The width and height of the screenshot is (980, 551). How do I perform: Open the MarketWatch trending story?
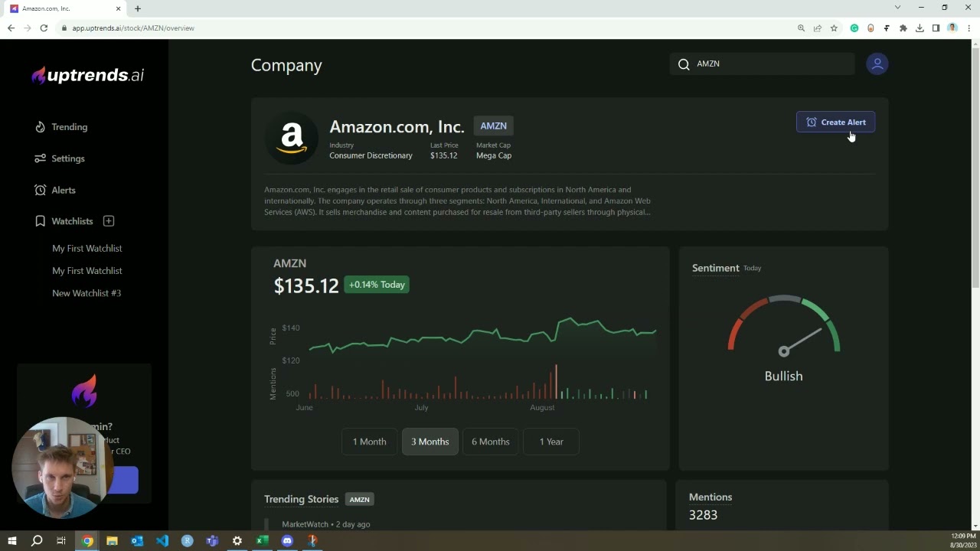pos(326,524)
